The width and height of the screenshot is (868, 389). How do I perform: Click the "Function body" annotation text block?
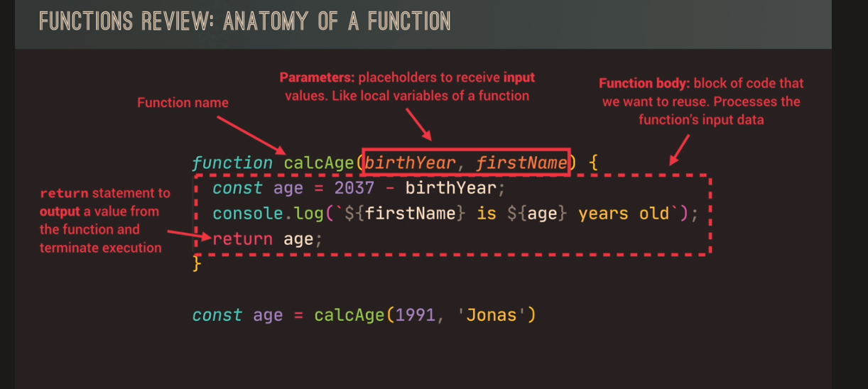701,102
